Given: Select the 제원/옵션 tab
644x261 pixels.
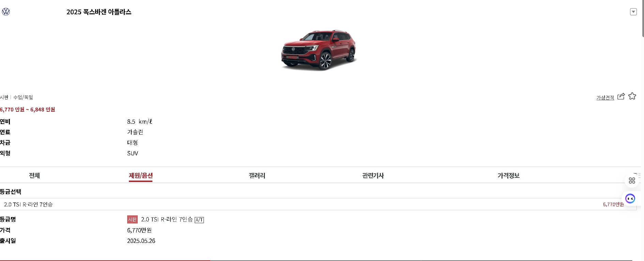Looking at the screenshot, I should (140, 176).
